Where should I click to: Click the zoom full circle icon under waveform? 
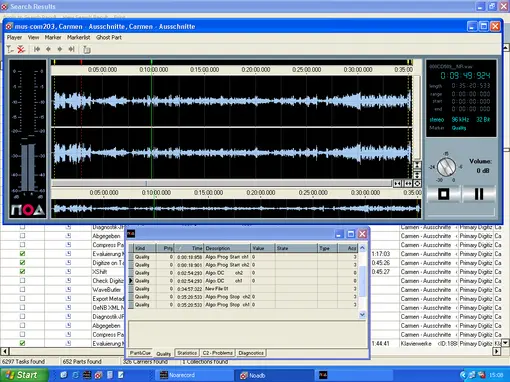coord(417,184)
